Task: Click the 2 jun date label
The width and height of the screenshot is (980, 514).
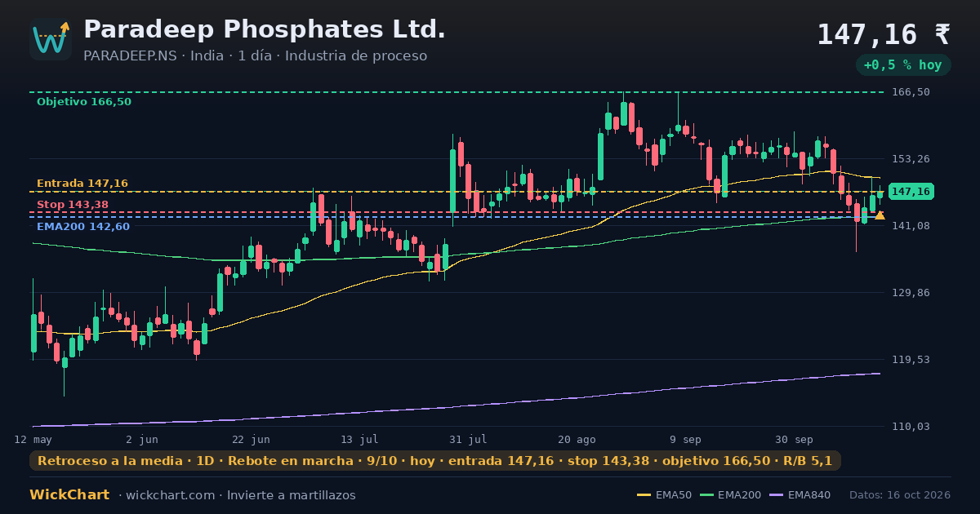Action: (142, 439)
